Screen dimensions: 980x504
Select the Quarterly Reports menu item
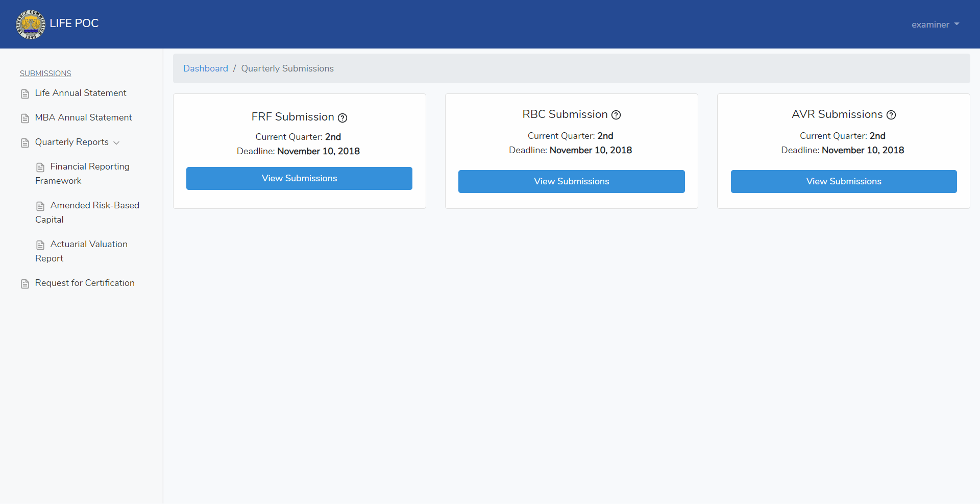(72, 142)
